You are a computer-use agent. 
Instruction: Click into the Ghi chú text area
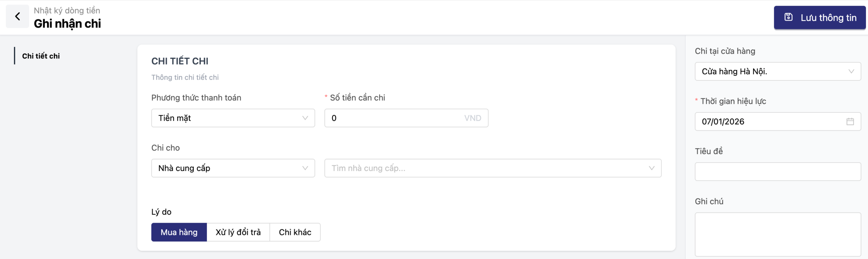pos(777,234)
